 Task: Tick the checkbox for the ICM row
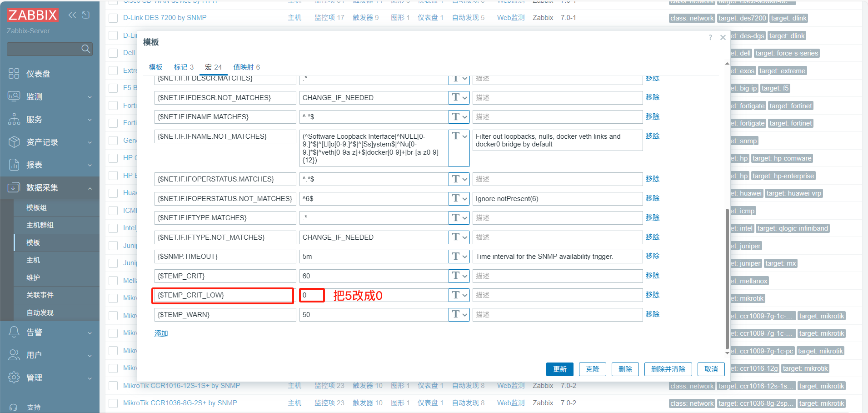click(x=113, y=211)
